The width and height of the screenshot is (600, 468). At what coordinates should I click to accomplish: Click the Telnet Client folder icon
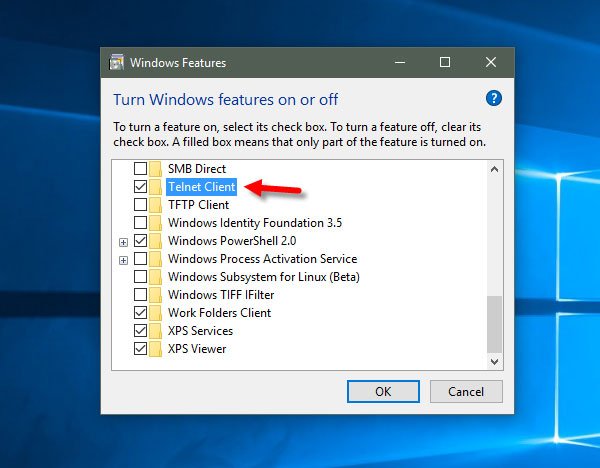click(155, 186)
